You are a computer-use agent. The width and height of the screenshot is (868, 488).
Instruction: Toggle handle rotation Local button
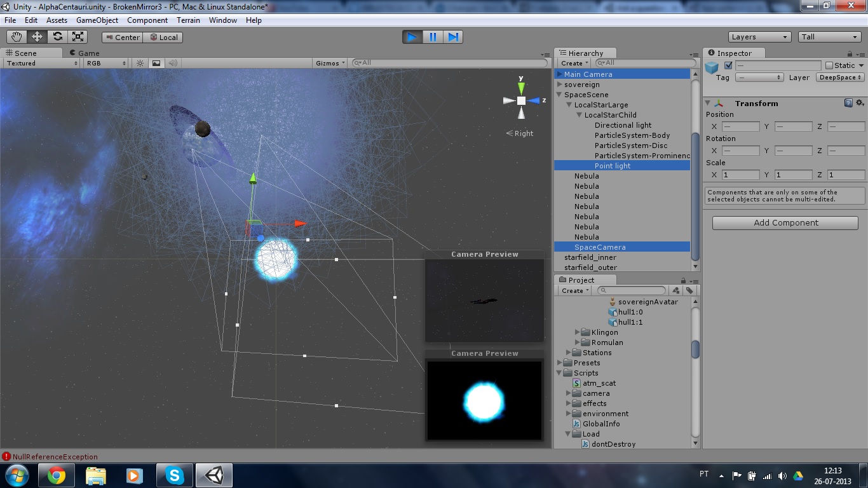[x=163, y=37]
